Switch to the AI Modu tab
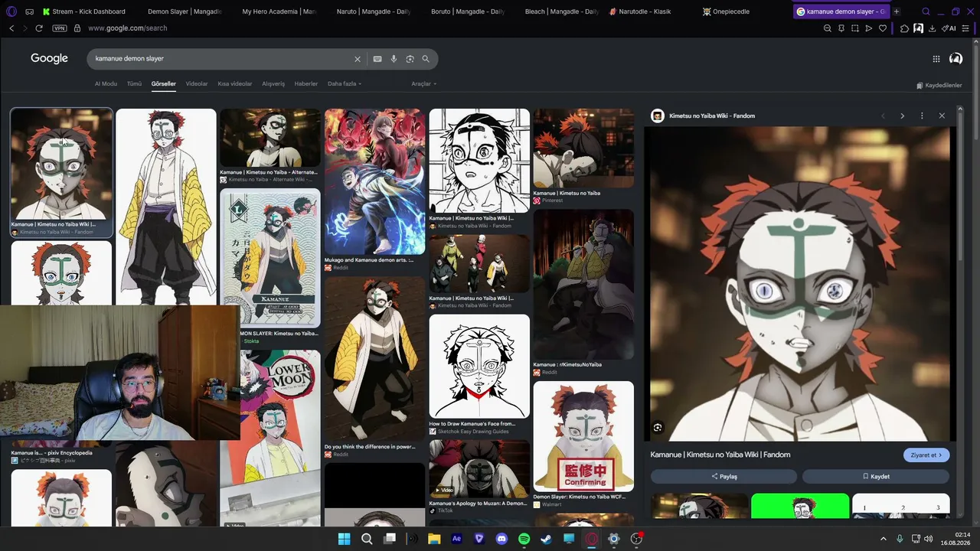 [106, 83]
